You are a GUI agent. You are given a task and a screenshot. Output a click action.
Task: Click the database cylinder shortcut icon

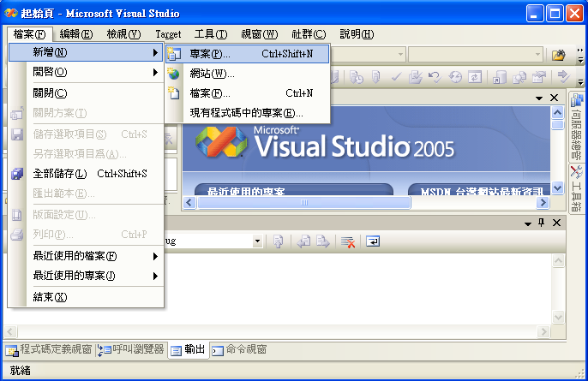[x=500, y=77]
